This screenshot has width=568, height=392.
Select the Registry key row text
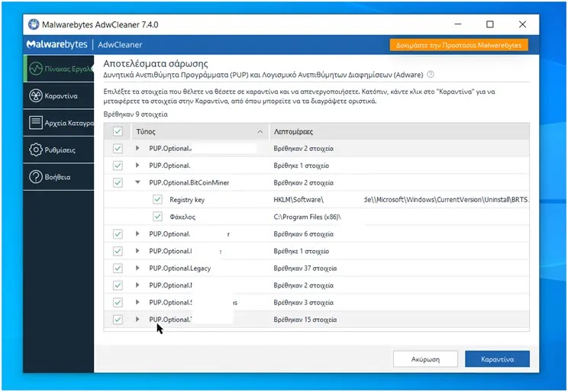pos(187,200)
